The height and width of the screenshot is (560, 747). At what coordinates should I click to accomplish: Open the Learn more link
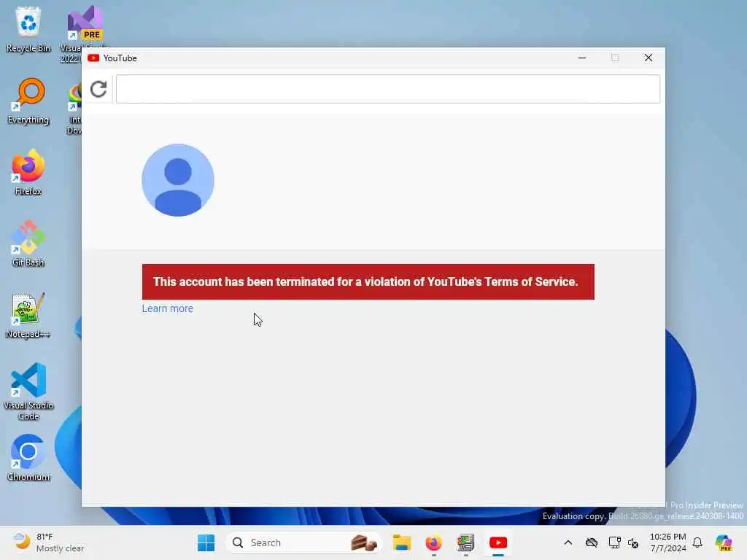[x=167, y=308]
